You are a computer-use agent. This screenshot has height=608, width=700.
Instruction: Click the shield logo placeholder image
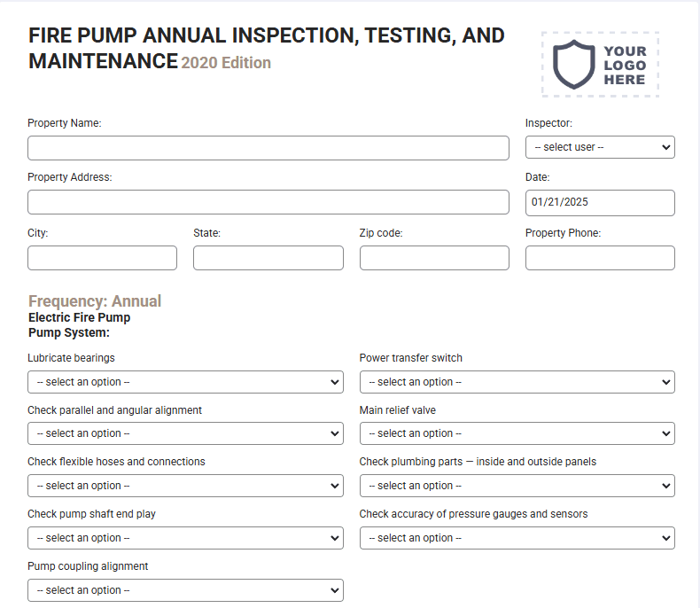coord(600,65)
